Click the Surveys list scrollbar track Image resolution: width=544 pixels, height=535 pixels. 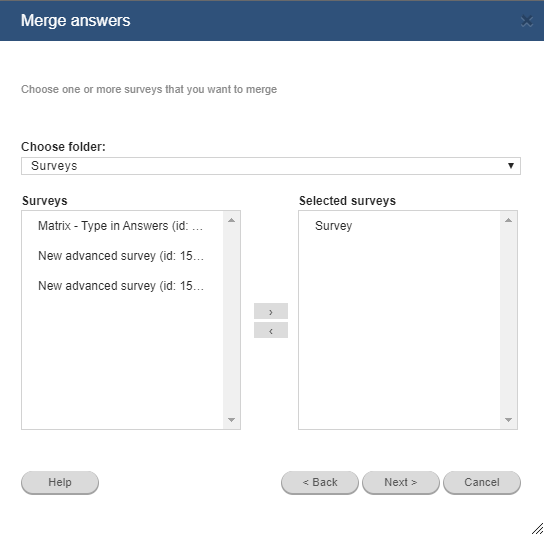coord(231,320)
